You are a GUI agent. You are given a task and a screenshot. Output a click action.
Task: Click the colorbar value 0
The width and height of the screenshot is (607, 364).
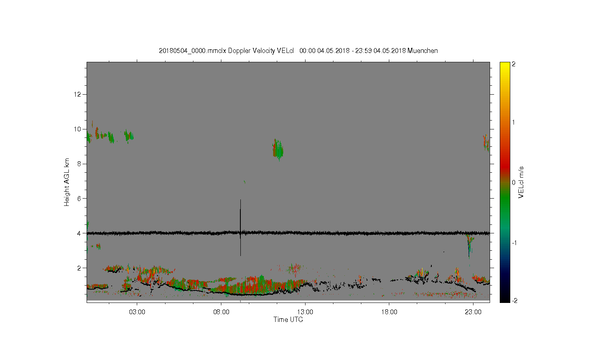[x=514, y=182]
